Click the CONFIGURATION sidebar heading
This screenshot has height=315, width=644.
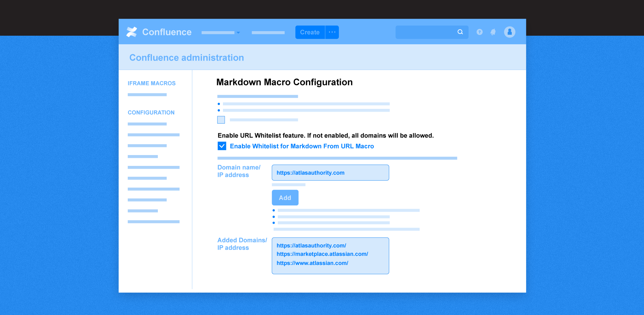click(151, 112)
